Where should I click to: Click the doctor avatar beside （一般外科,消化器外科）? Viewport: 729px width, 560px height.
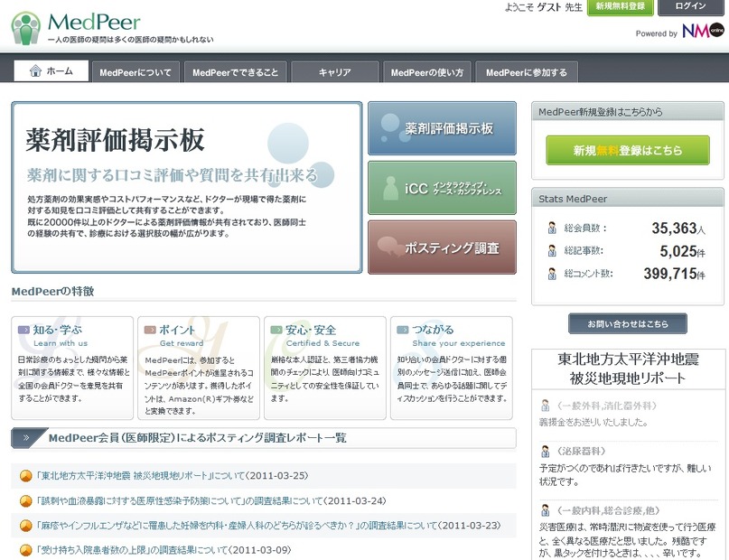pos(546,406)
